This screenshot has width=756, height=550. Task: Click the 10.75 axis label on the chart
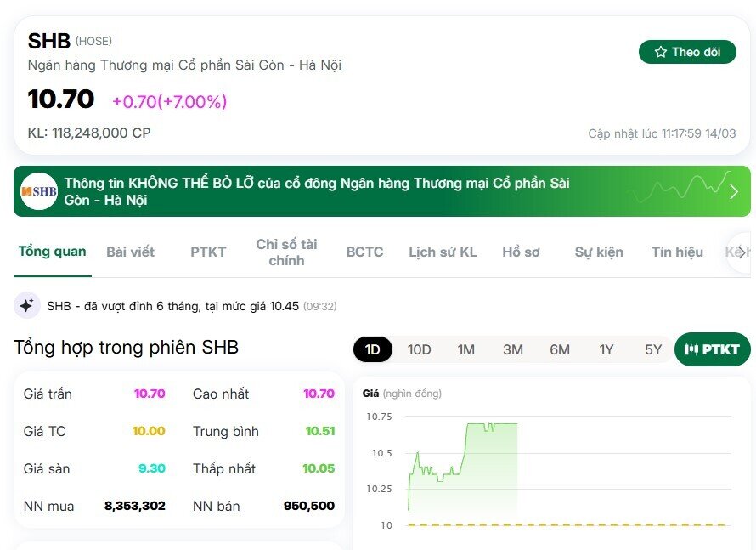click(x=379, y=417)
